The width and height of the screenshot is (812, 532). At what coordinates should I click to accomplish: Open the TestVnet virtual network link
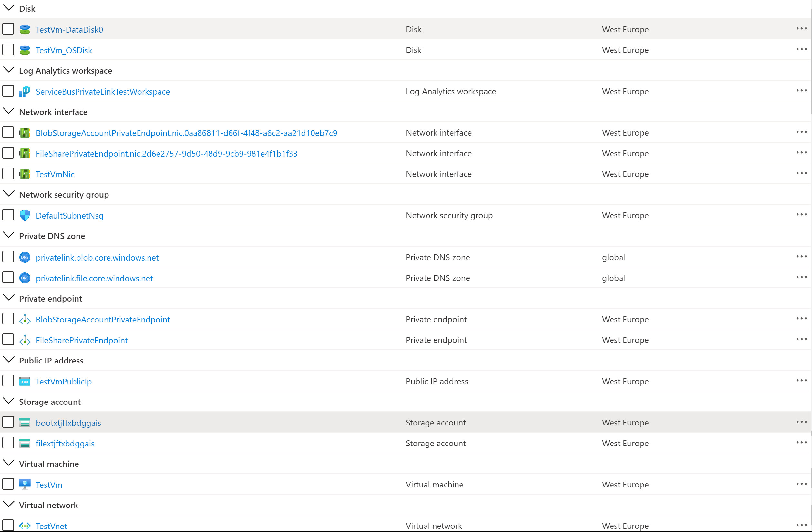[51, 526]
